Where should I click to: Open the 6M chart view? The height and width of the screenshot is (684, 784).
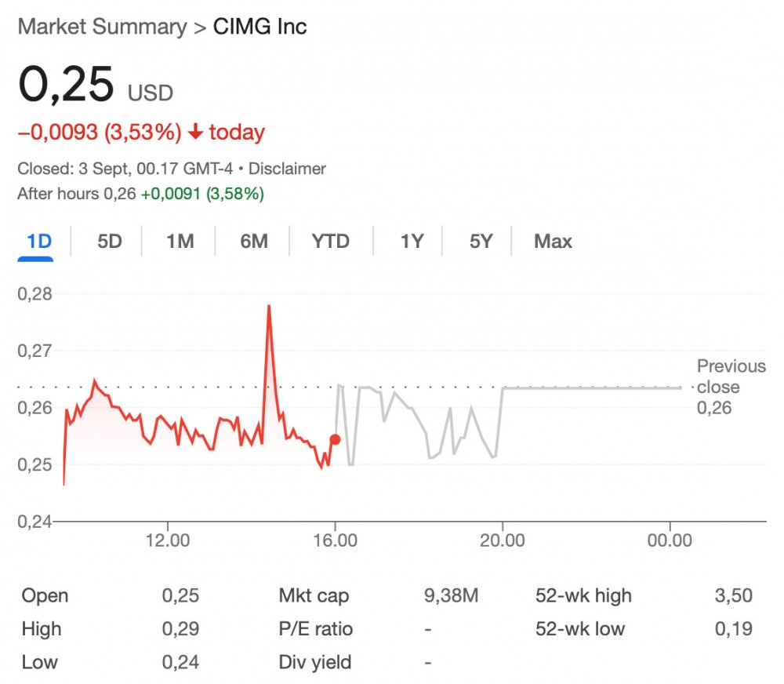pyautogui.click(x=252, y=242)
